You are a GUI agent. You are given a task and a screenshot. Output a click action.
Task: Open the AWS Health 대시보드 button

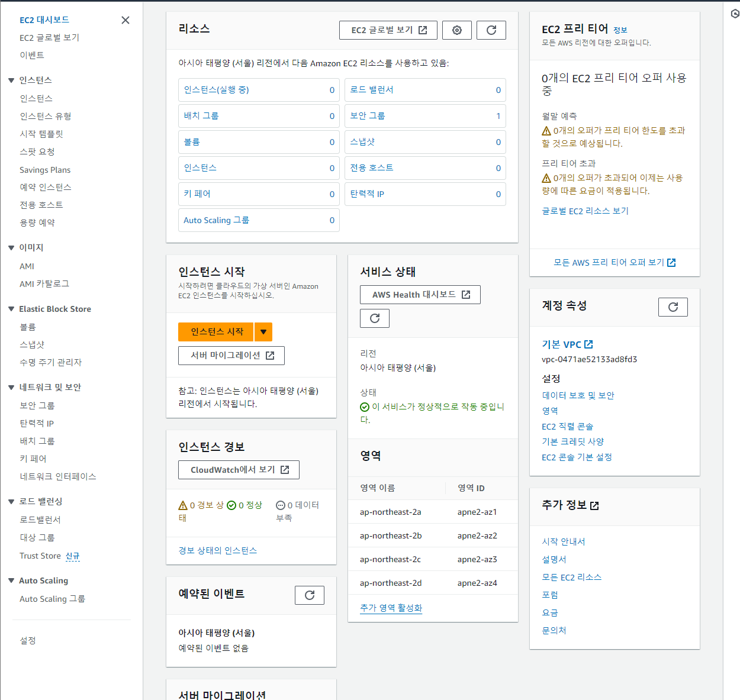(420, 295)
